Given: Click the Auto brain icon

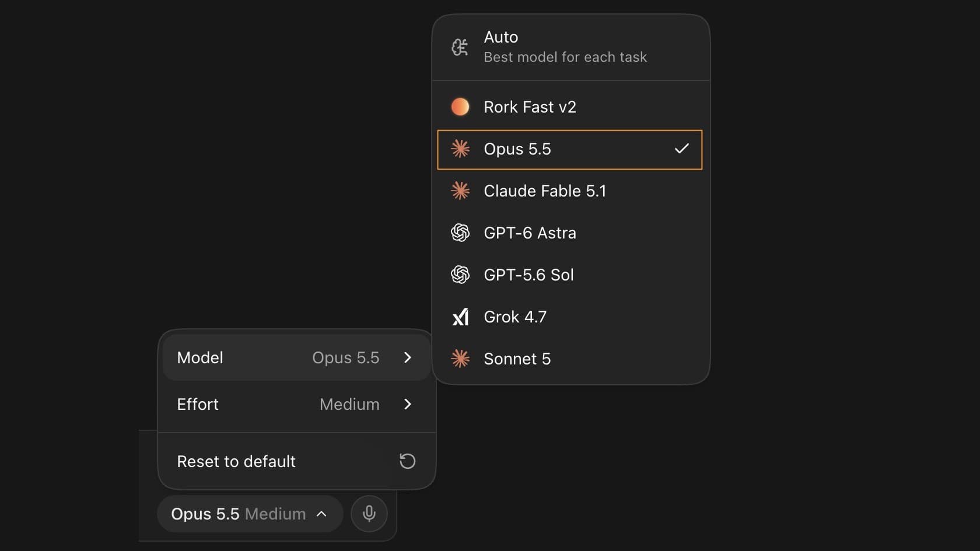Looking at the screenshot, I should coord(460,47).
